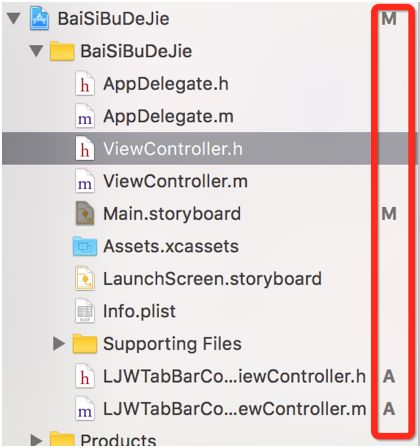The height and width of the screenshot is (448, 420).
Task: Collapse the BaiSiBuDeJie project root
Action: tap(14, 19)
